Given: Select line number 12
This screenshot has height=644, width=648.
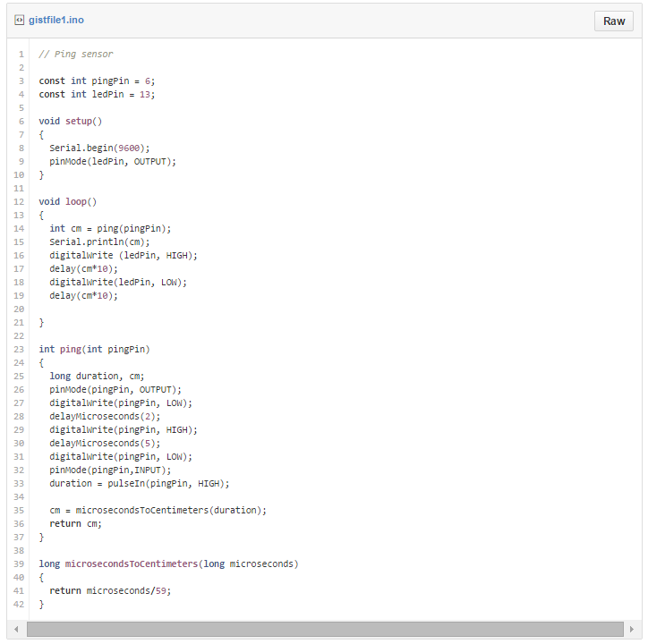Looking at the screenshot, I should [19, 201].
